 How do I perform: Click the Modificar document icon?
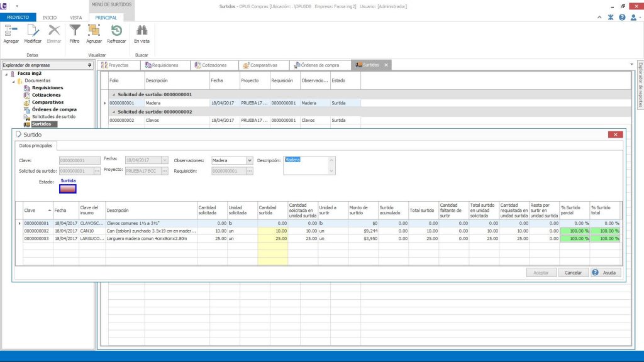coord(33,31)
